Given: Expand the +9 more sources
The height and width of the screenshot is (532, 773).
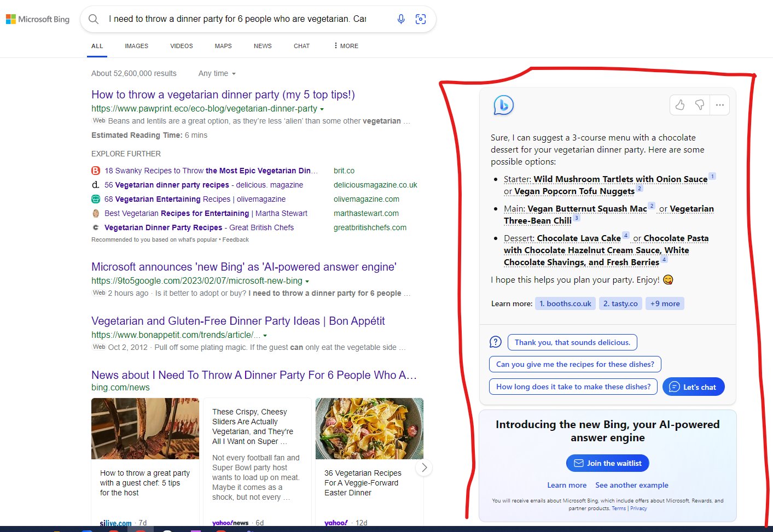Looking at the screenshot, I should [665, 303].
